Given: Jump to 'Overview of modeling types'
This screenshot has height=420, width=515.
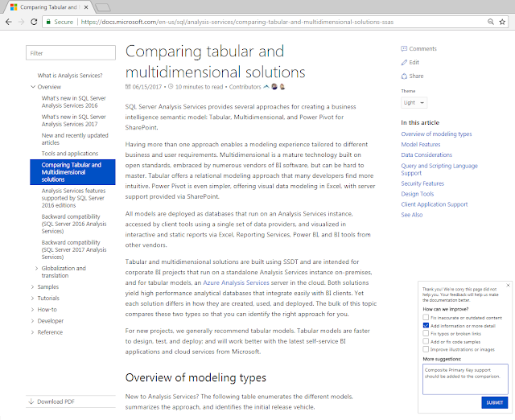Looking at the screenshot, I should (436, 134).
